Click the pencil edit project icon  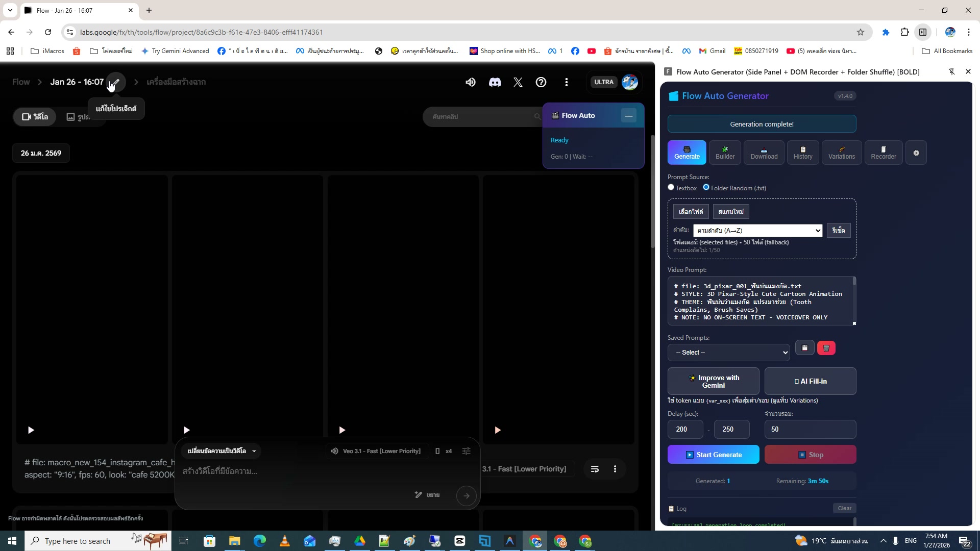[116, 82]
